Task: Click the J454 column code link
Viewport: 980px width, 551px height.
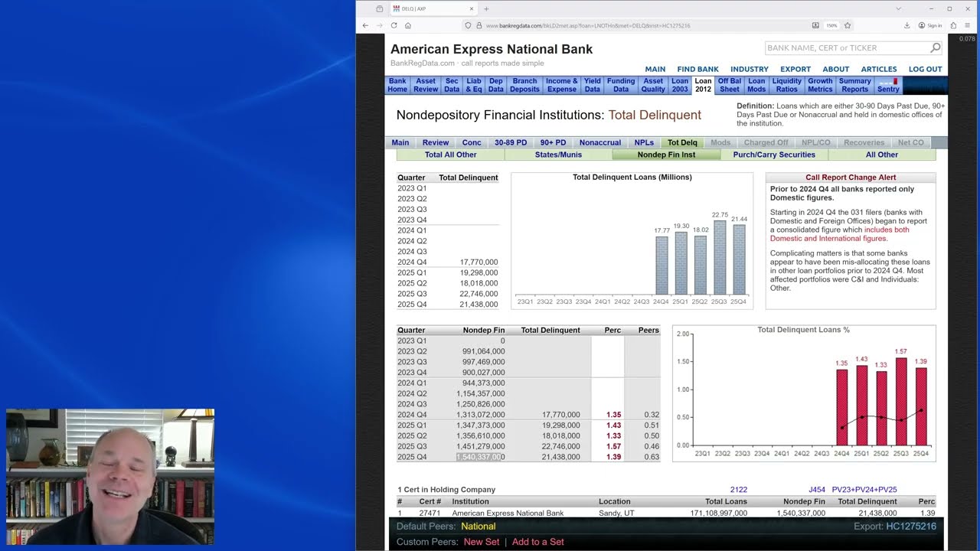Action: point(817,490)
